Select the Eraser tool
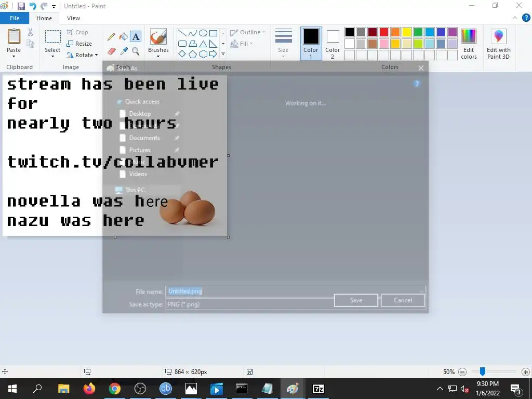The image size is (532, 399). coord(111,51)
